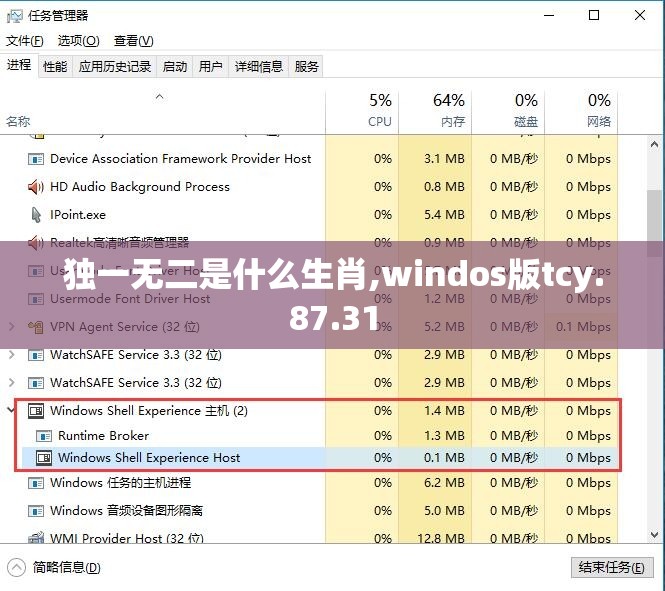Select the Windows 音频设备图形隔离 row

309,511
